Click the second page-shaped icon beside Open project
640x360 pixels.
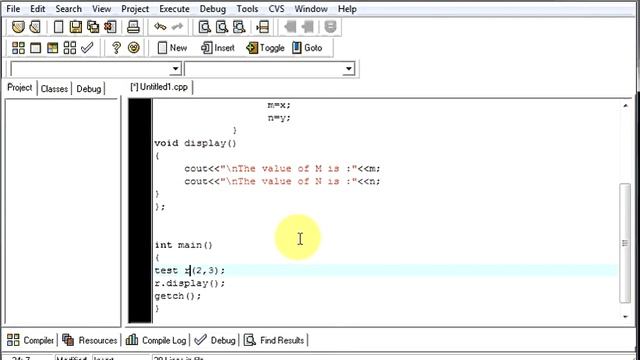pyautogui.click(x=36, y=27)
